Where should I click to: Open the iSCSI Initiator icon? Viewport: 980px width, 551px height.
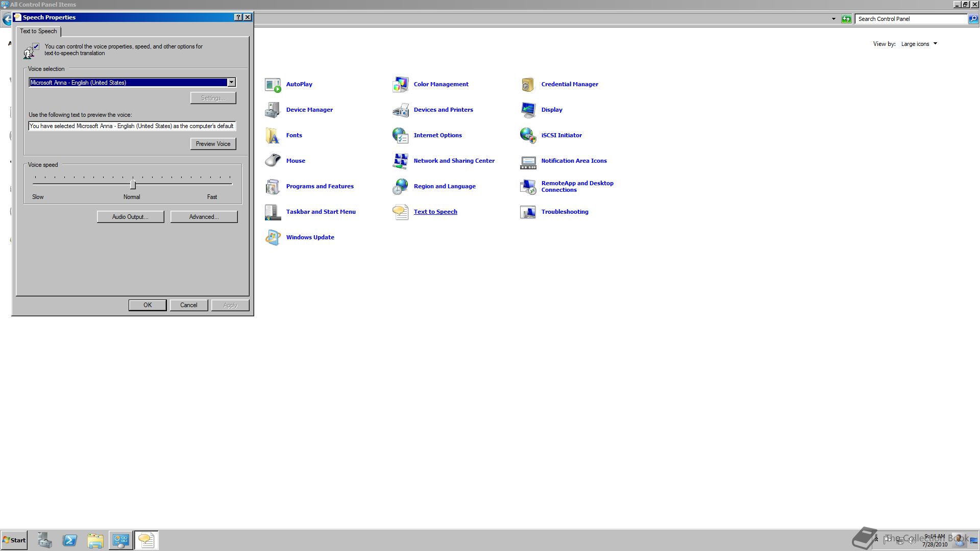coord(528,136)
